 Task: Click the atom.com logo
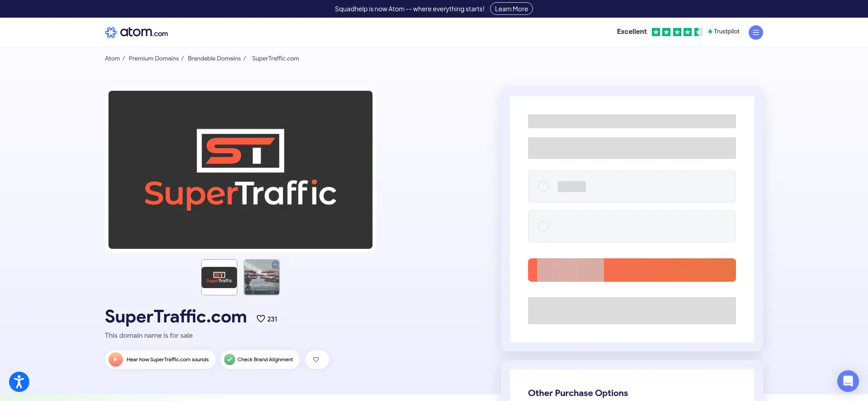click(x=136, y=33)
